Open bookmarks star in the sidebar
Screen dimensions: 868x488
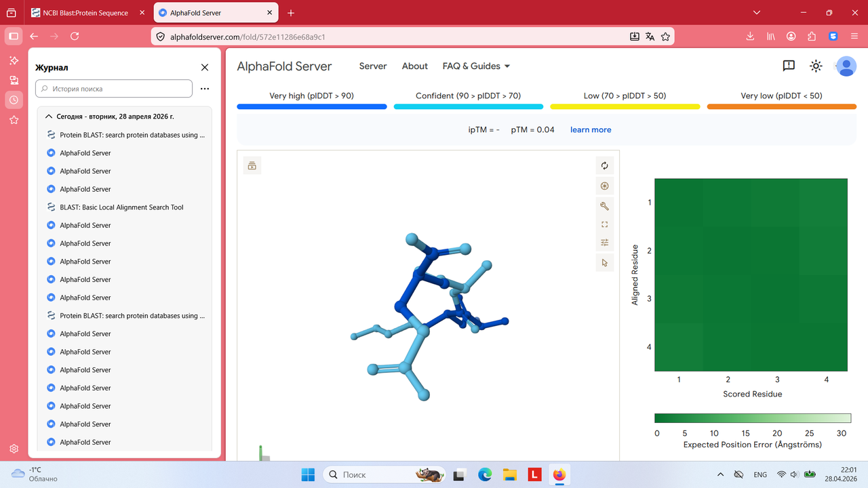[x=14, y=120]
